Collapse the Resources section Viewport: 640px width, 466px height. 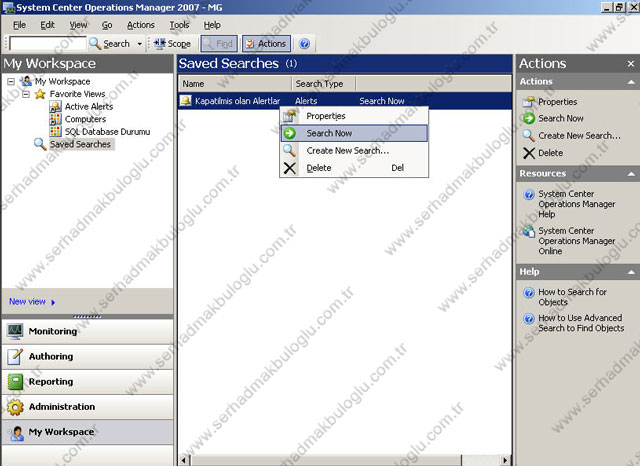pyautogui.click(x=631, y=174)
